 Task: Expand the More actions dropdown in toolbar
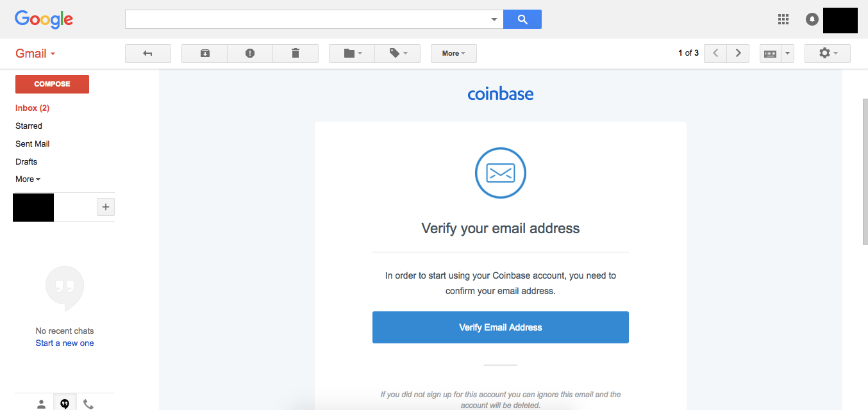(453, 53)
